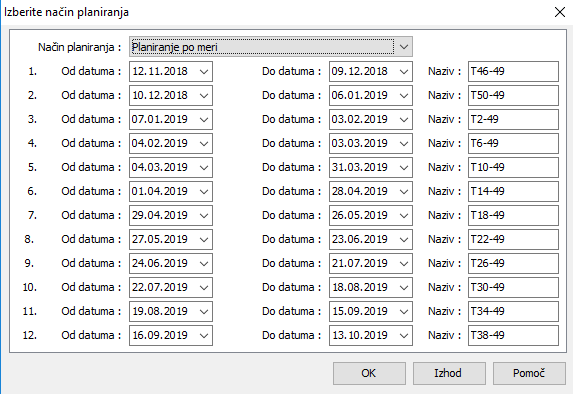Edit the Naziv field T6-49
Screen dimensions: 573x394
coord(513,143)
